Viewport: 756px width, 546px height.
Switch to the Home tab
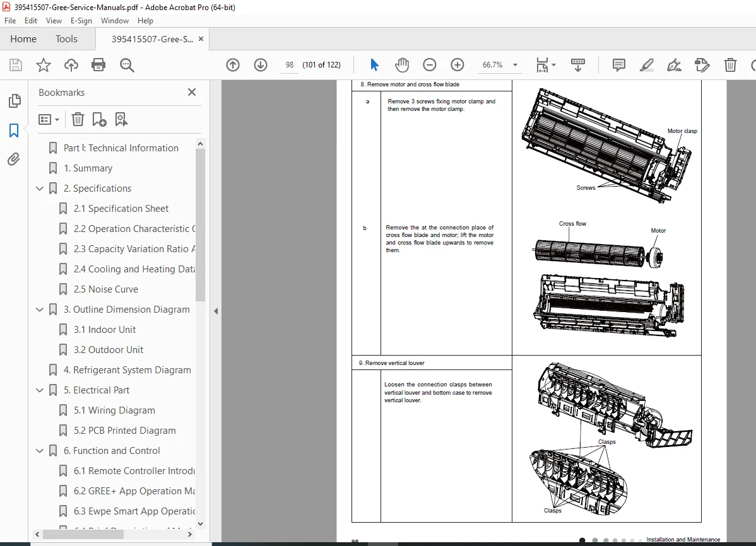pyautogui.click(x=23, y=39)
